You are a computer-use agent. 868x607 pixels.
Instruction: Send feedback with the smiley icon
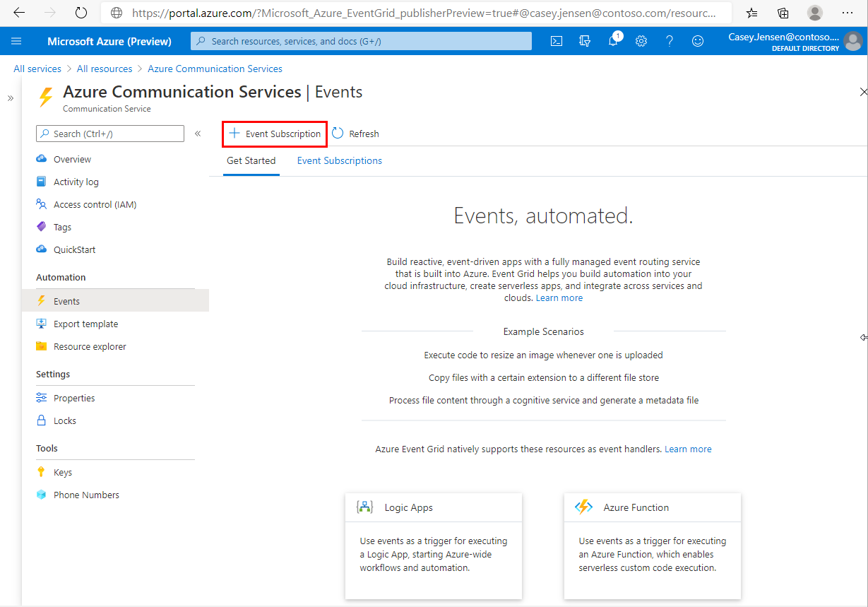[698, 41]
